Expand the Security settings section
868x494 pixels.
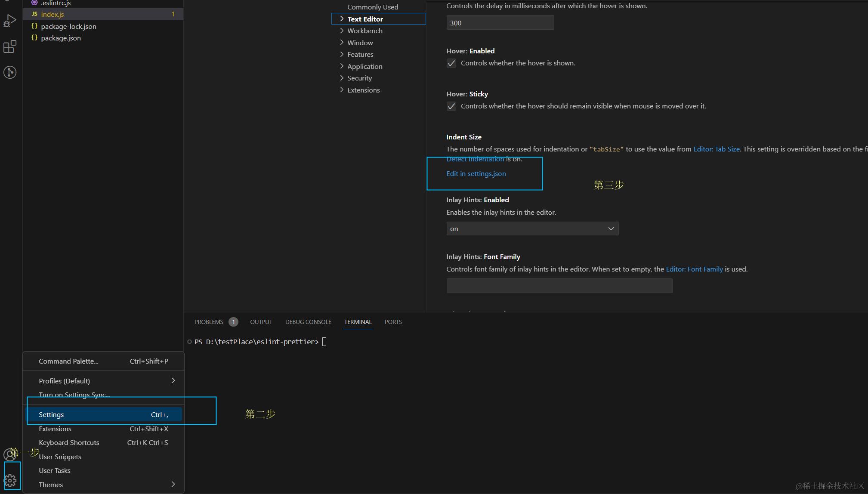[359, 78]
